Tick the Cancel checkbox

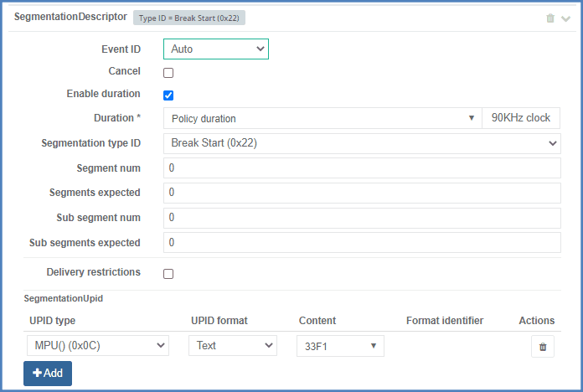168,73
